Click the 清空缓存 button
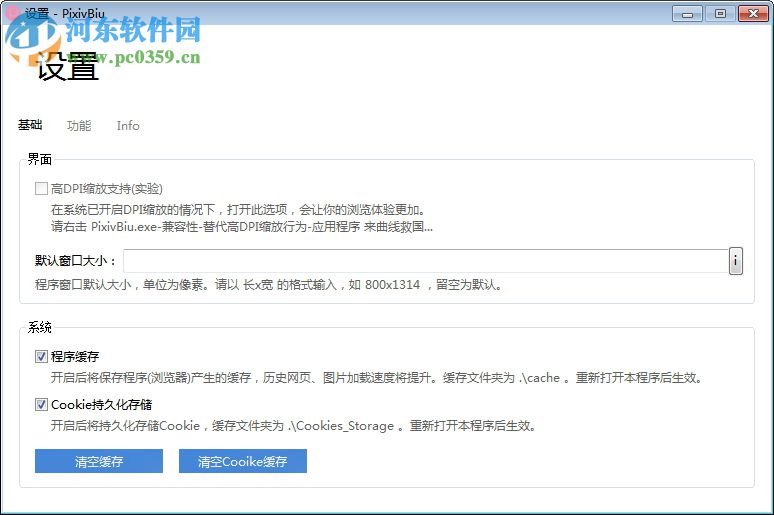 [99, 461]
